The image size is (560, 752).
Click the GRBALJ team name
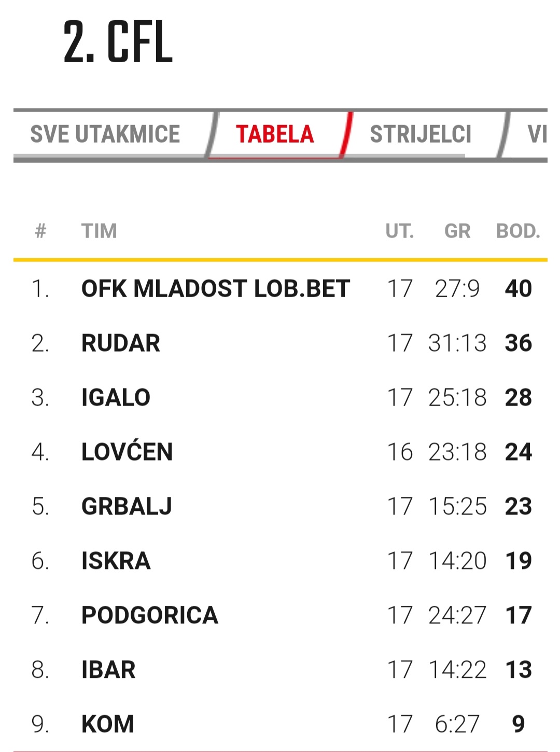(x=127, y=507)
